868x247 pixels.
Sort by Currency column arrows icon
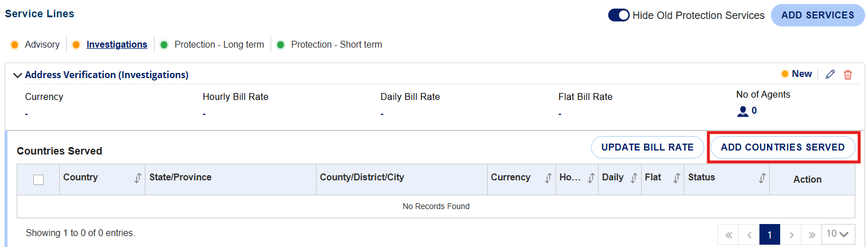548,178
